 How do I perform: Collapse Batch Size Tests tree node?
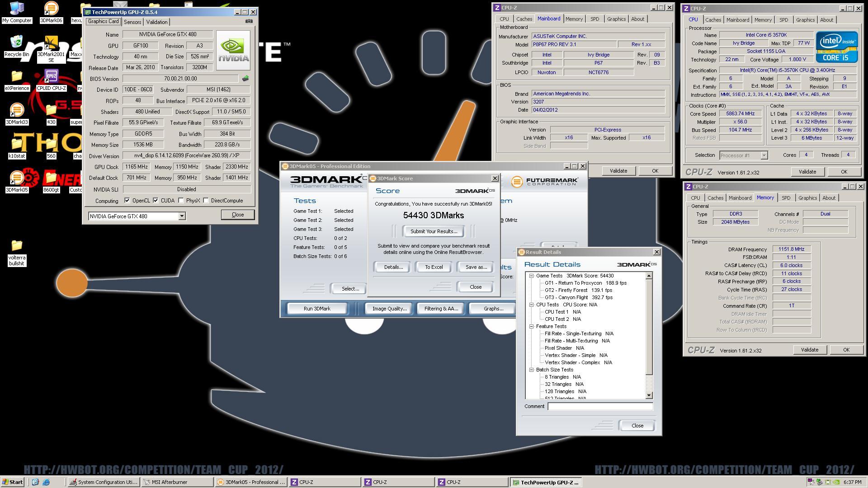(532, 370)
